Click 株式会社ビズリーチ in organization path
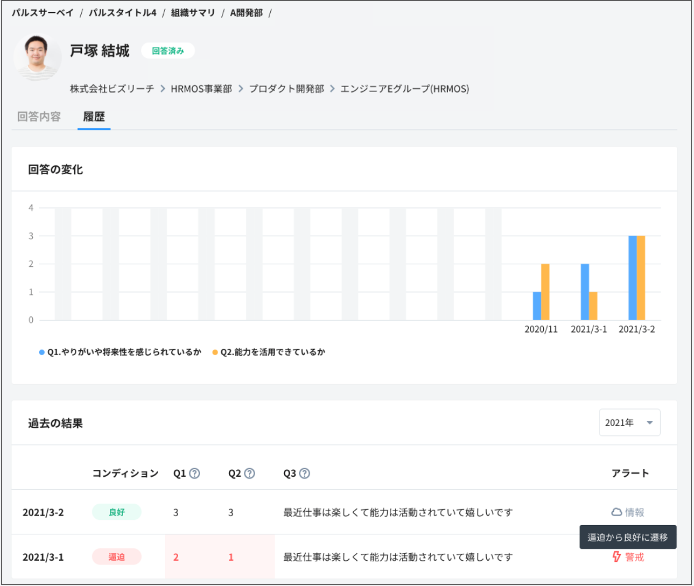Image resolution: width=694 pixels, height=586 pixels. pyautogui.click(x=112, y=89)
